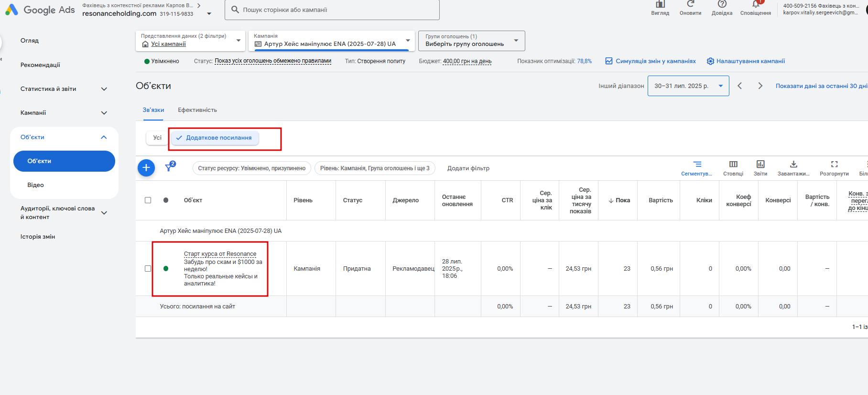
Task: Select the highlighted Об'єкти sidebar item
Action: coord(64,161)
